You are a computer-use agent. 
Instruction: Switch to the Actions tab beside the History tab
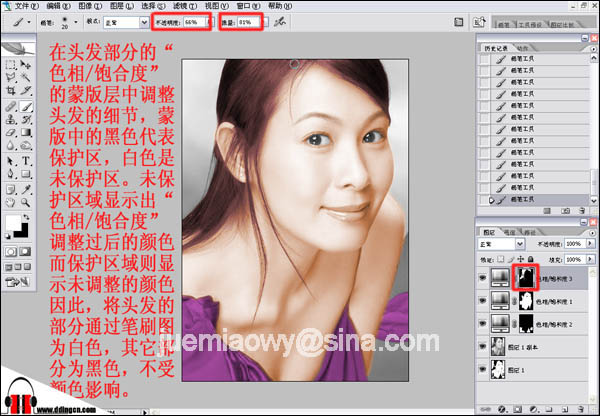(x=522, y=48)
